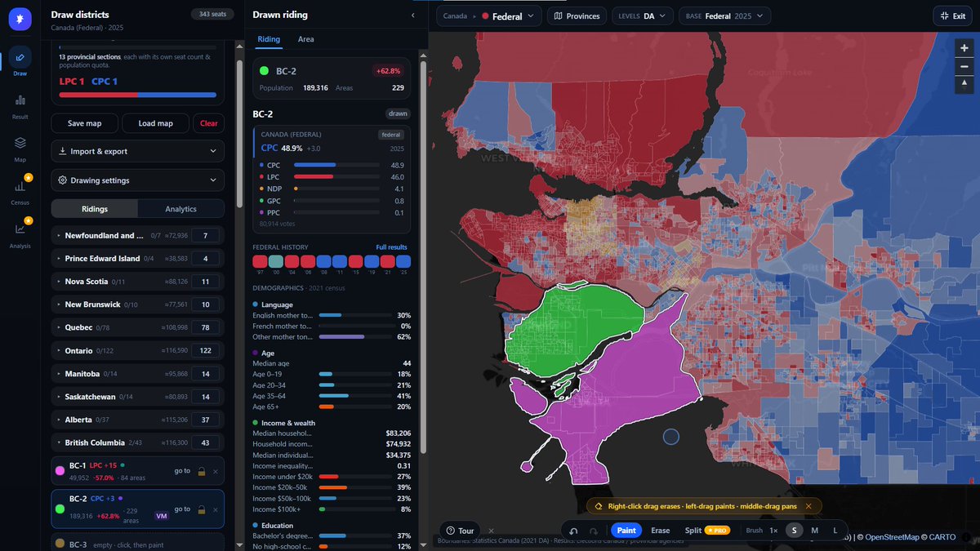Edit Manitoba seat count field
This screenshot has height=551, width=980.
(x=206, y=374)
